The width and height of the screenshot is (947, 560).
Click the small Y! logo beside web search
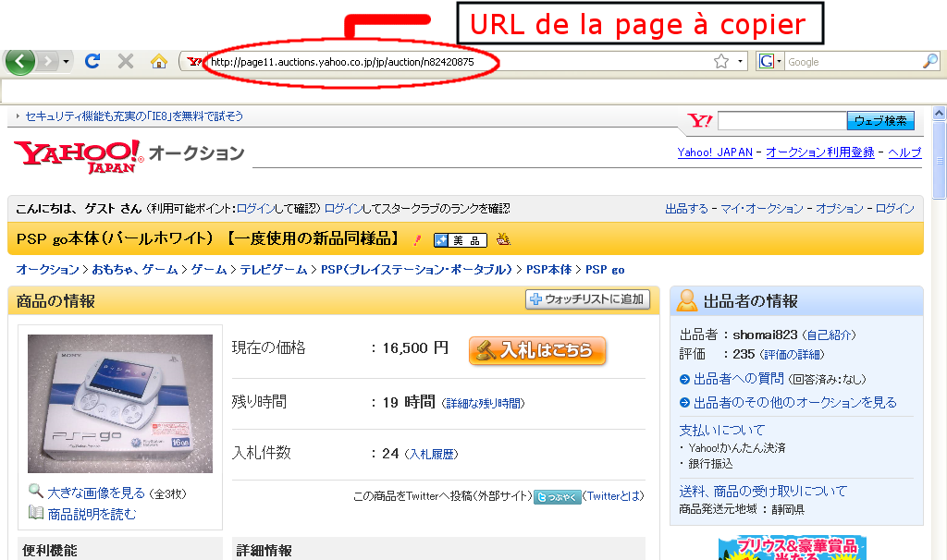700,121
